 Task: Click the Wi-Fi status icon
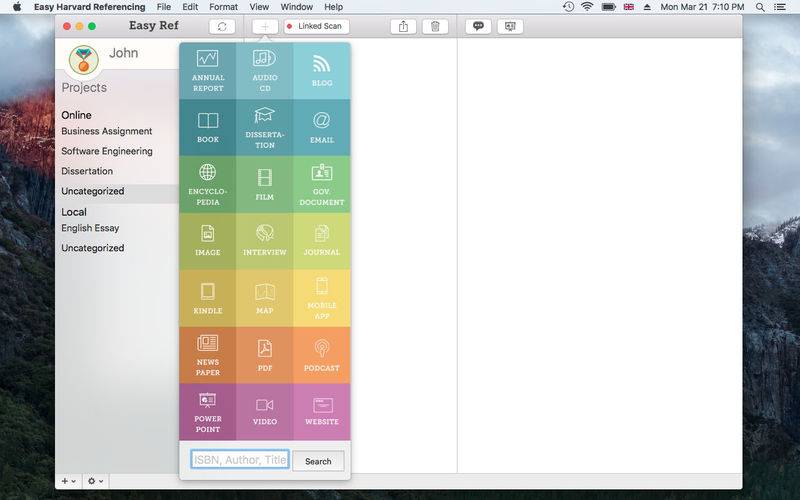[587, 7]
